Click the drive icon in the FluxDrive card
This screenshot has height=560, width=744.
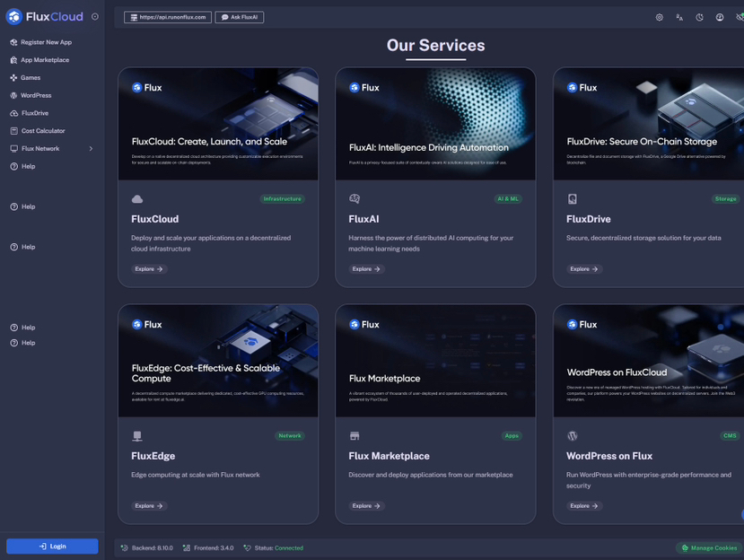coord(573,199)
